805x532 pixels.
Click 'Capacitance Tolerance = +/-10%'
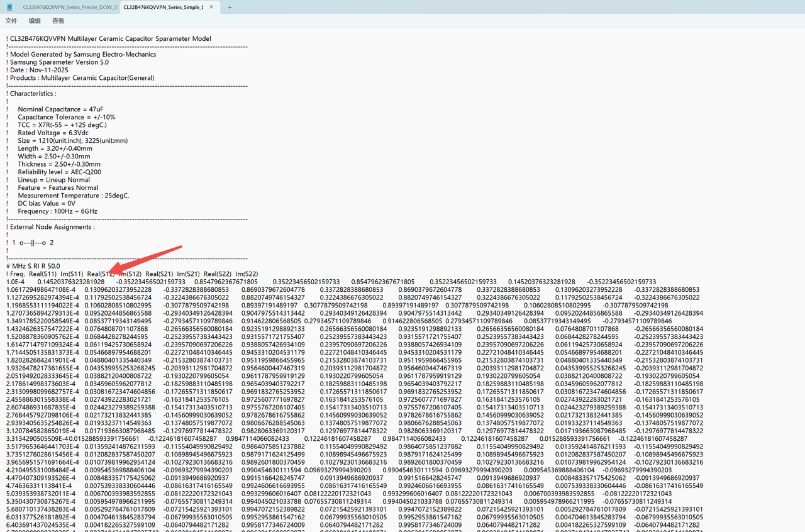67,117
